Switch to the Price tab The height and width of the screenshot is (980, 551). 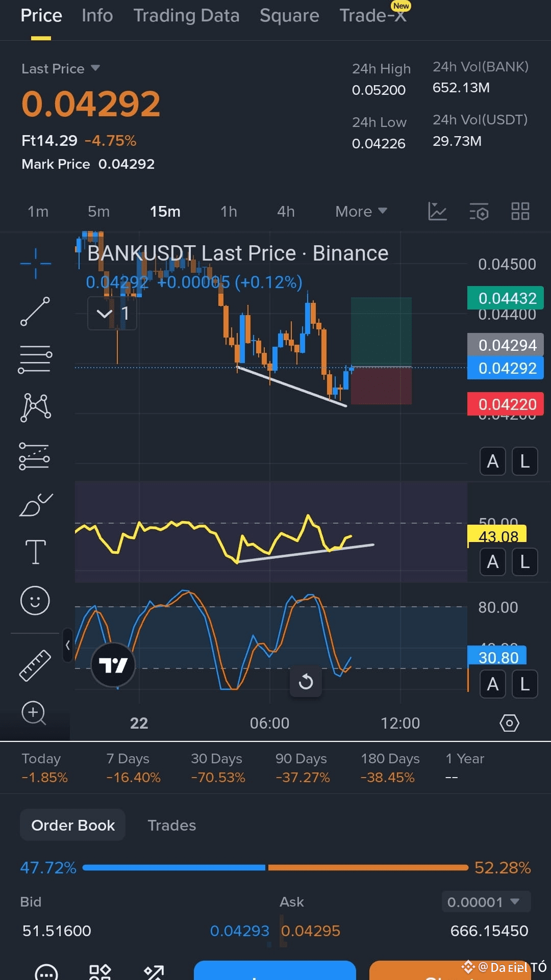click(x=41, y=15)
